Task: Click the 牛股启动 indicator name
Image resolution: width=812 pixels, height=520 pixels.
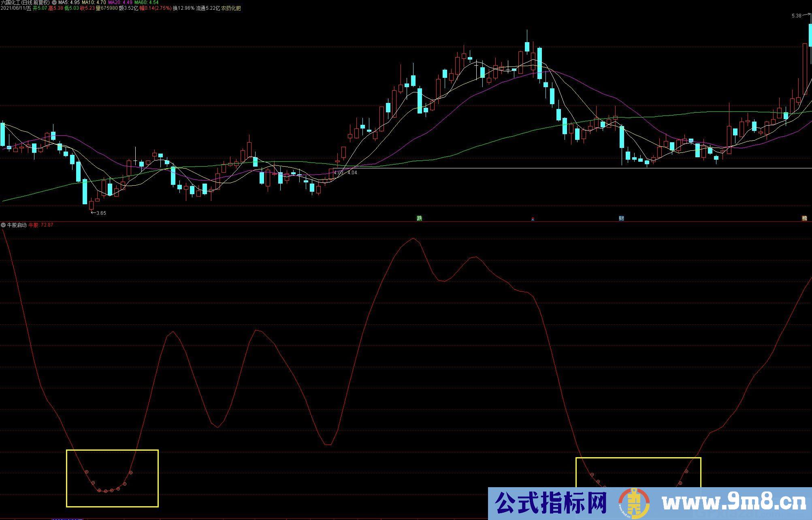Action: [17, 225]
